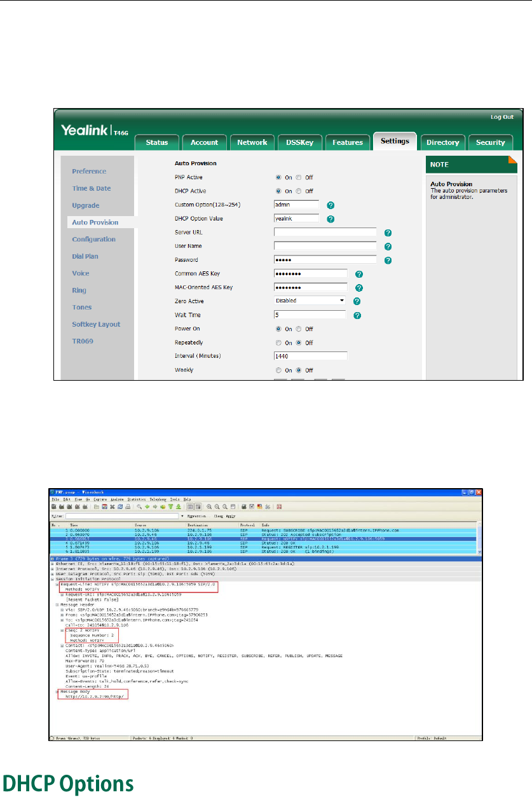Click help icon beside Custom Option field
Screen dimensions: 532x797
click(331, 205)
